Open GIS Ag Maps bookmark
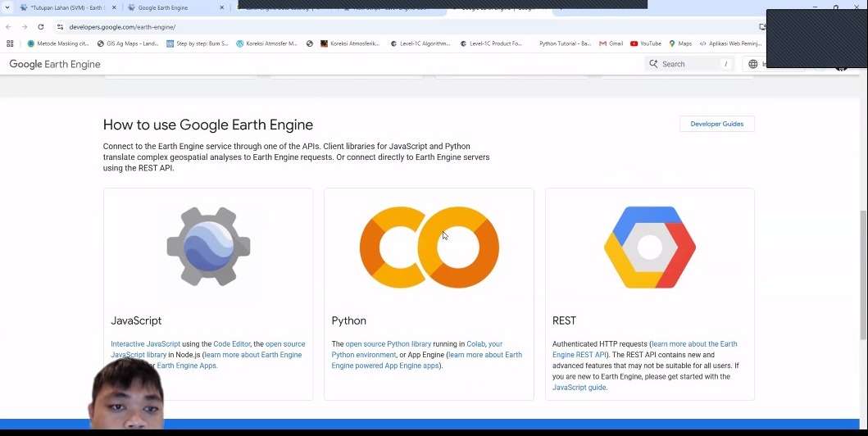Screen dimensions: 868x436 point(128,43)
